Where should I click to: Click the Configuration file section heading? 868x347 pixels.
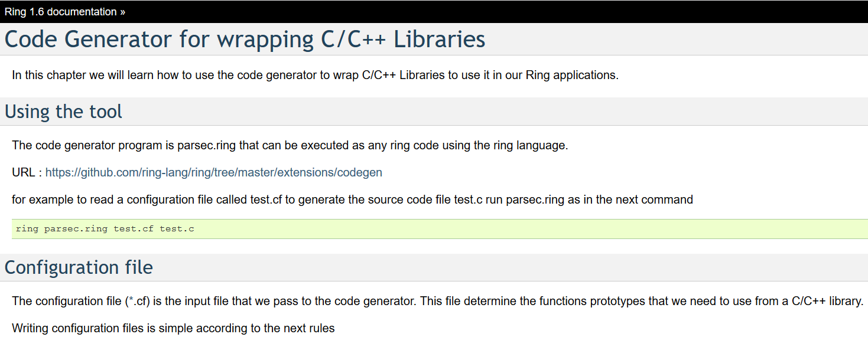coord(79,267)
